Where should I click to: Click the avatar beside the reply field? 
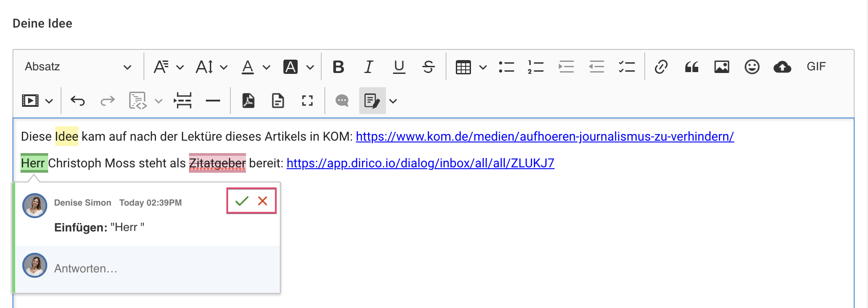35,265
